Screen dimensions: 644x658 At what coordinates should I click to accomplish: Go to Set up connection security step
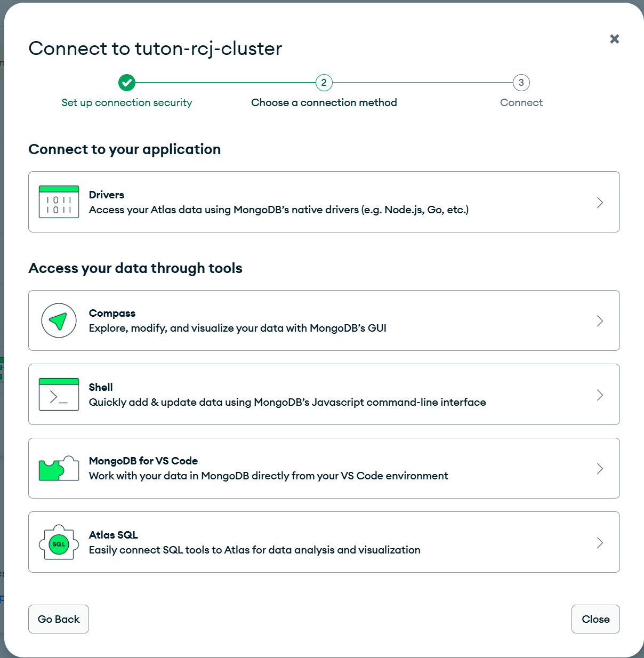(127, 102)
